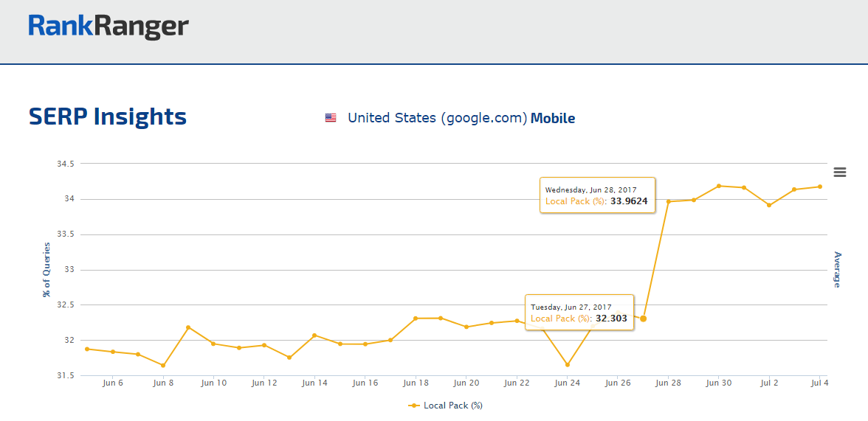Viewport: 868px width, 421px height.
Task: Click the Jun 30 data point
Action: (719, 186)
